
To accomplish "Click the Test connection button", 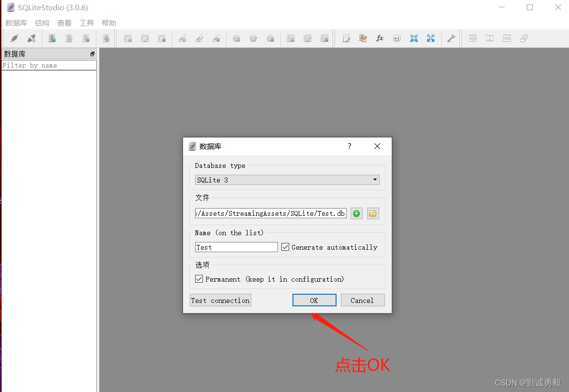I will [x=220, y=300].
